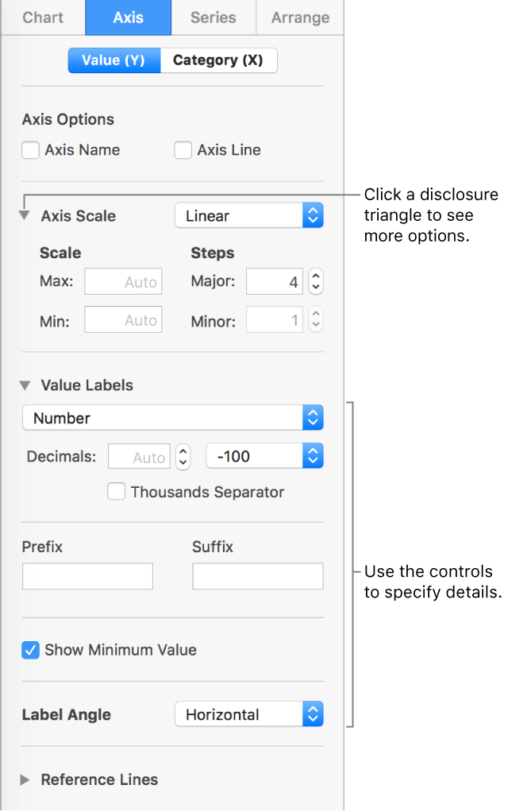Click the Linear popup chevron icon
Screen dimensions: 508x812
pyautogui.click(x=312, y=215)
